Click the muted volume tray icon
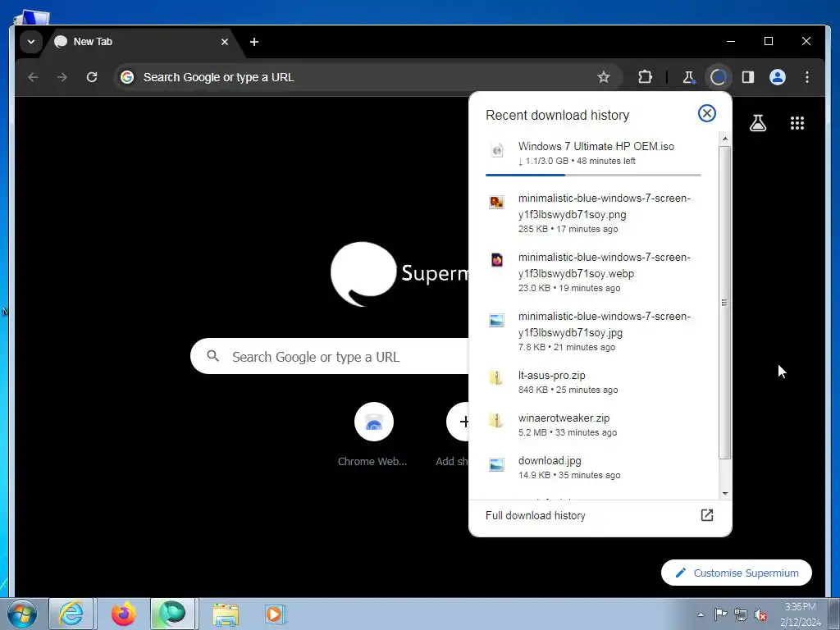Image resolution: width=840 pixels, height=630 pixels. point(760,614)
